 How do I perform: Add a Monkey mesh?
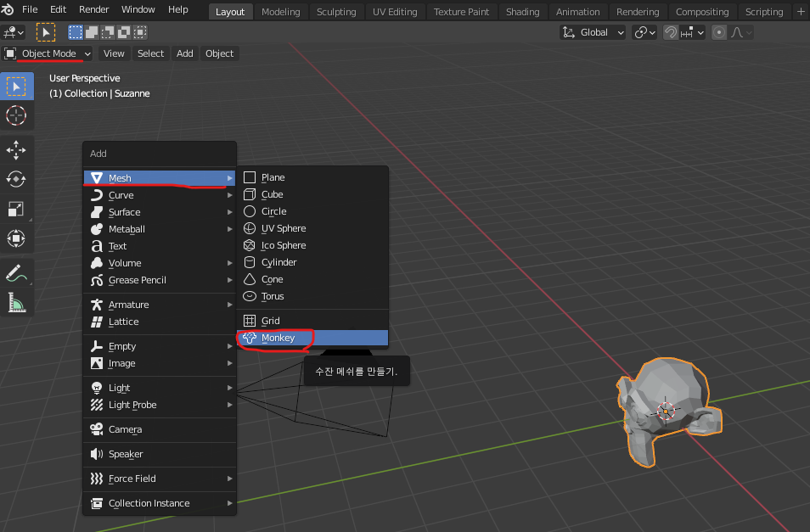(312, 338)
